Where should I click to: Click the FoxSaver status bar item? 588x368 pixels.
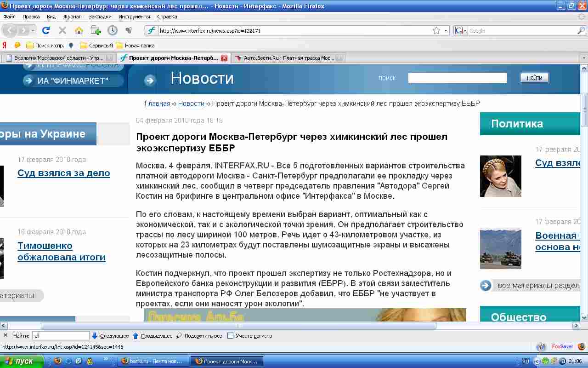(562, 347)
